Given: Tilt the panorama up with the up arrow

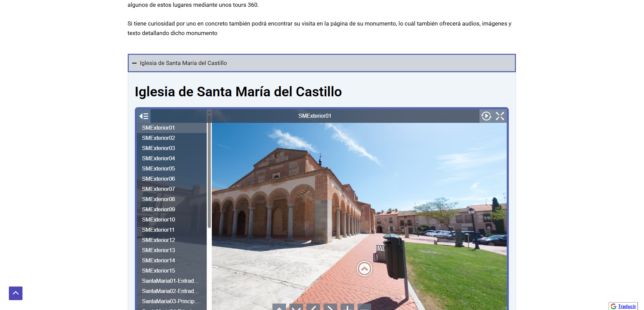Looking at the screenshot, I should (279, 307).
